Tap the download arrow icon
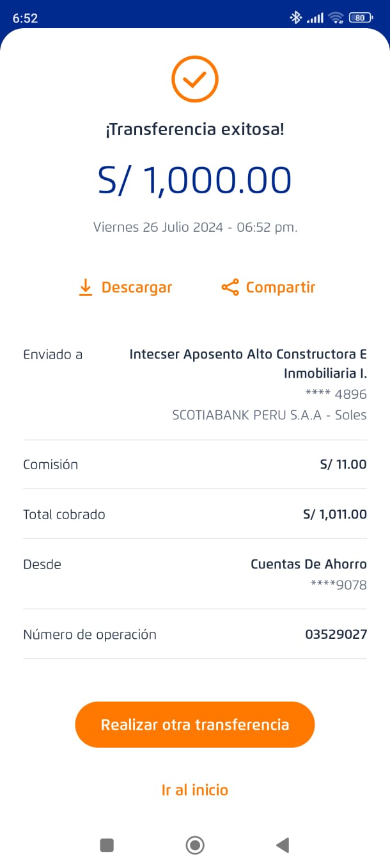This screenshot has height=868, width=390. [86, 287]
